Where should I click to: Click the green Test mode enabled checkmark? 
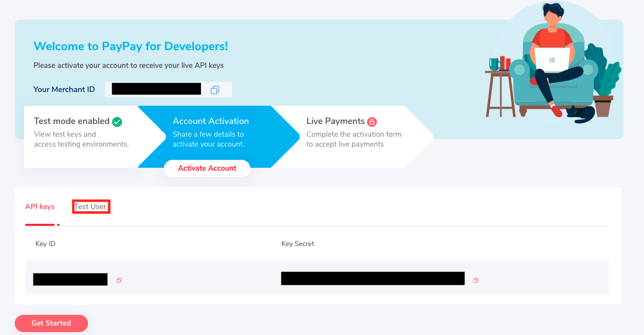[x=117, y=122]
